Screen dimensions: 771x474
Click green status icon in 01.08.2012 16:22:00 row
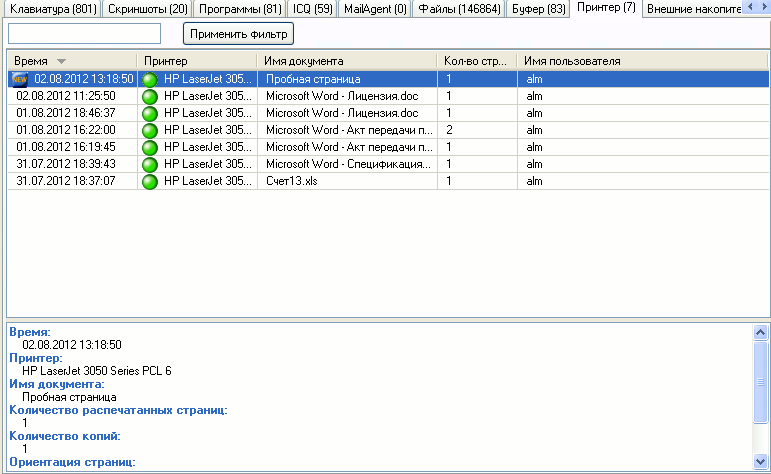pos(150,130)
